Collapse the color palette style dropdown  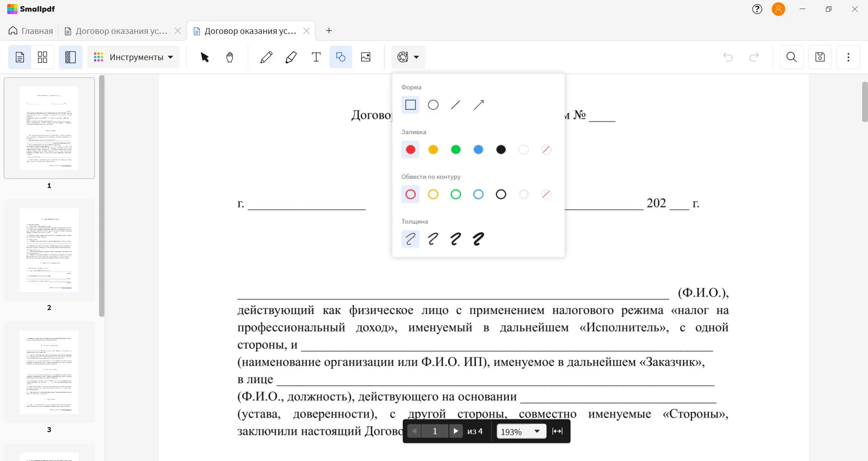(408, 57)
